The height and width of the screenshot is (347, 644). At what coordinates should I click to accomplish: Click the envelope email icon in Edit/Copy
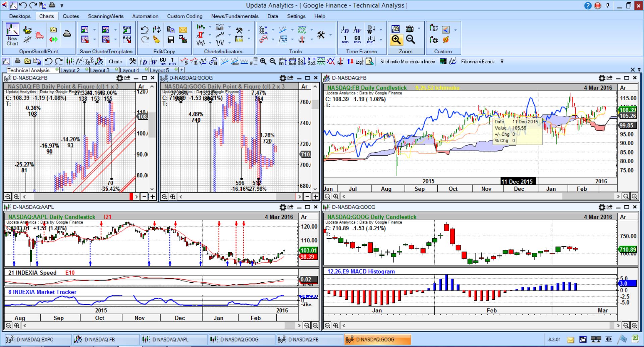tap(183, 30)
